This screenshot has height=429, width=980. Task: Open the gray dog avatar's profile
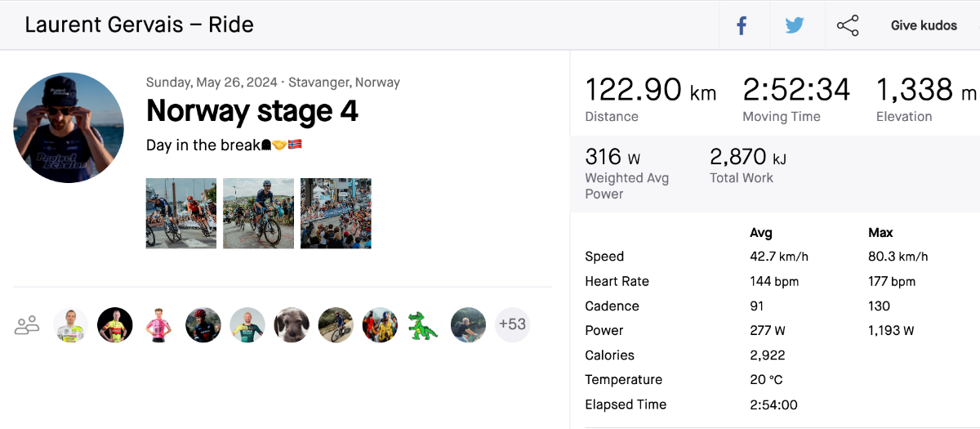tap(292, 325)
